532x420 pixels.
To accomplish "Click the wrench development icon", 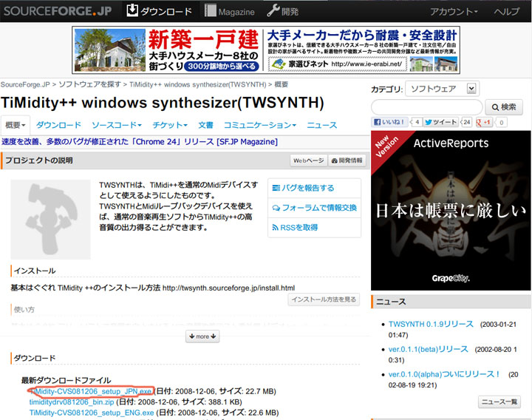I will [x=273, y=10].
